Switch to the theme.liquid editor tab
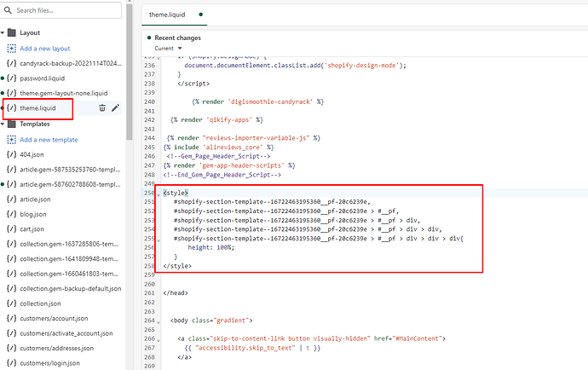 [x=167, y=14]
